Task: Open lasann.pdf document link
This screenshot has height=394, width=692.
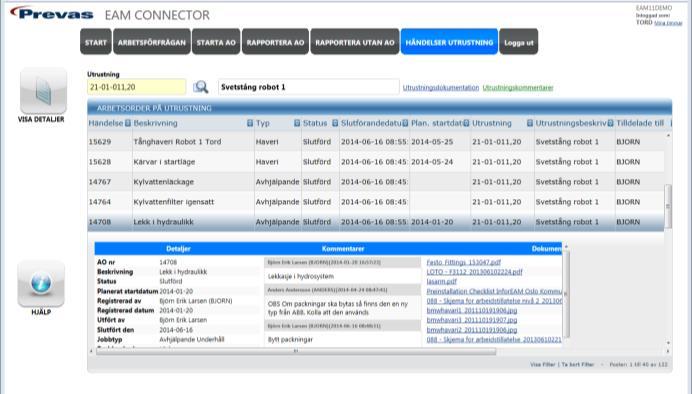Action: [441, 281]
